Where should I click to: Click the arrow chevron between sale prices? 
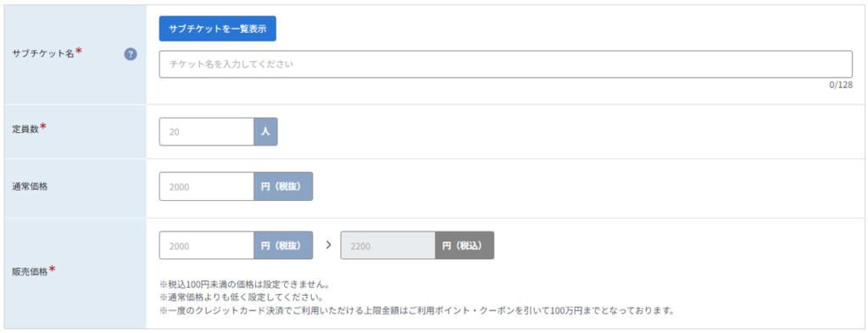(x=328, y=245)
